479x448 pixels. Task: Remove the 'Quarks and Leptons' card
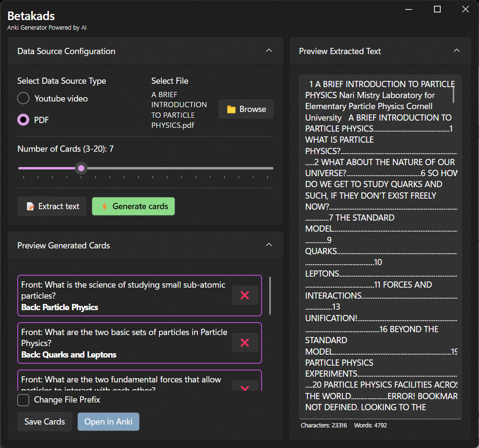point(245,343)
